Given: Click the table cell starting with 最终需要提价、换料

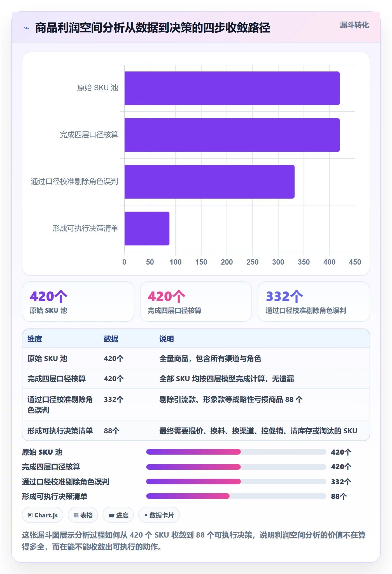Looking at the screenshot, I should coord(258,431).
